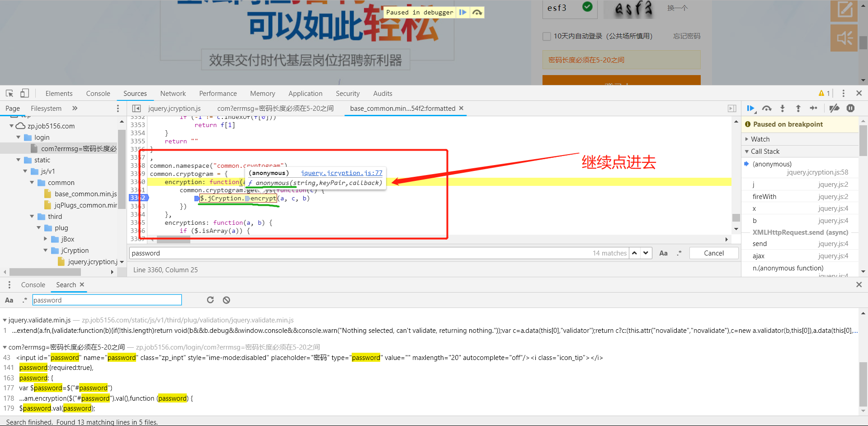Switch to Filesystem navigator tab

click(x=46, y=109)
